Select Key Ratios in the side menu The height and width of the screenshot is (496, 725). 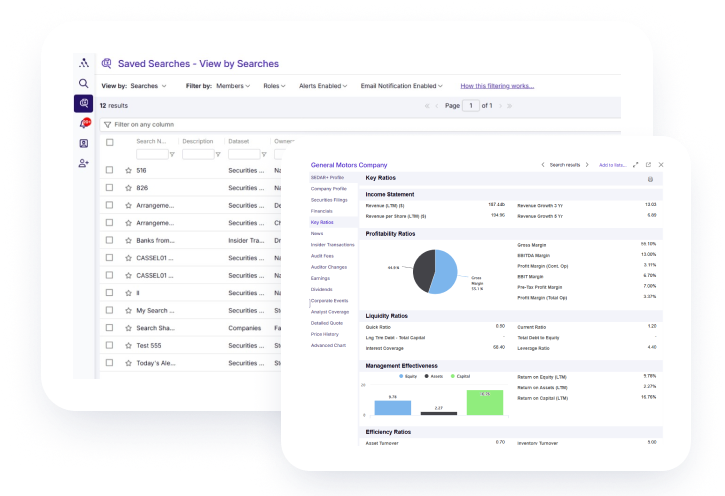pos(322,222)
